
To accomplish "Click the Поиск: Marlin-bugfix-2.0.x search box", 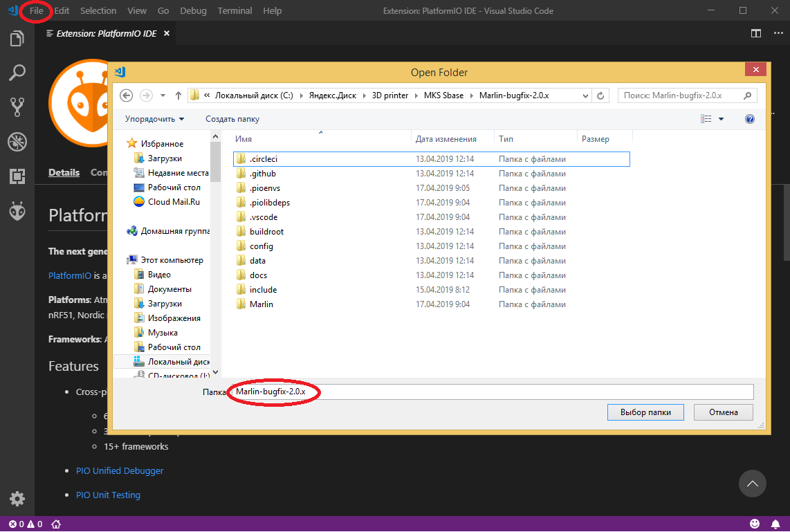I will (x=687, y=95).
